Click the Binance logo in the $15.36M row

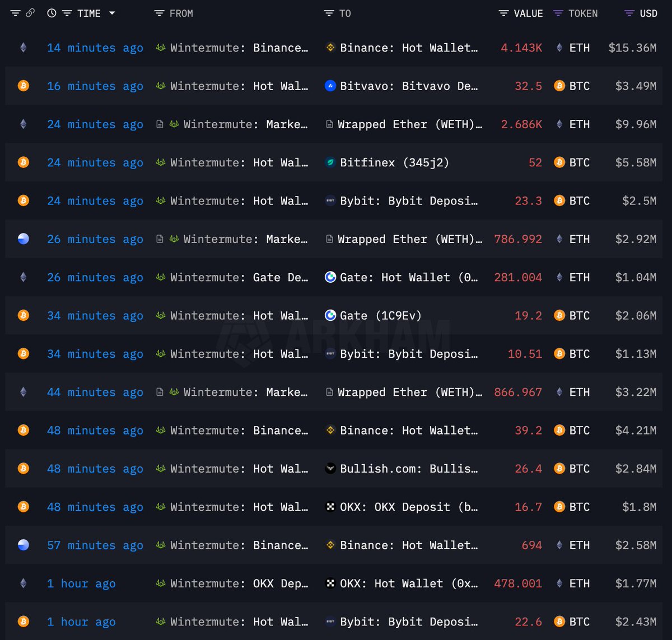click(x=330, y=48)
